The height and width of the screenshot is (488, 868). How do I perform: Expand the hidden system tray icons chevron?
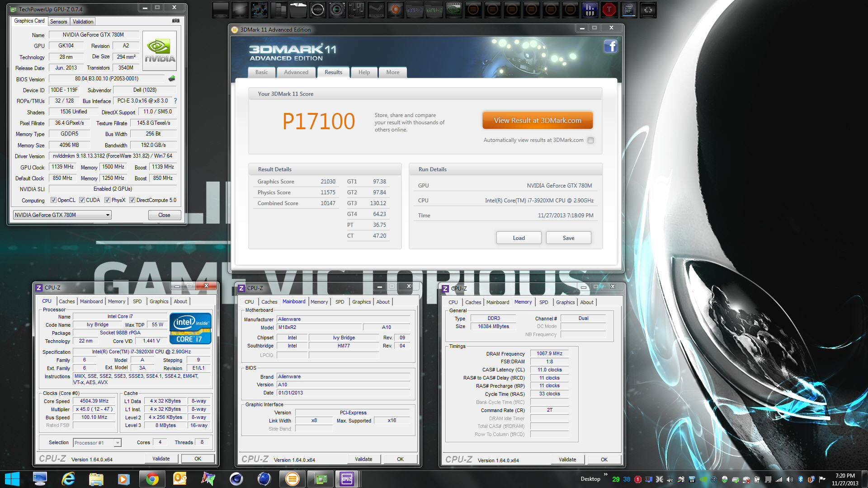click(x=605, y=475)
